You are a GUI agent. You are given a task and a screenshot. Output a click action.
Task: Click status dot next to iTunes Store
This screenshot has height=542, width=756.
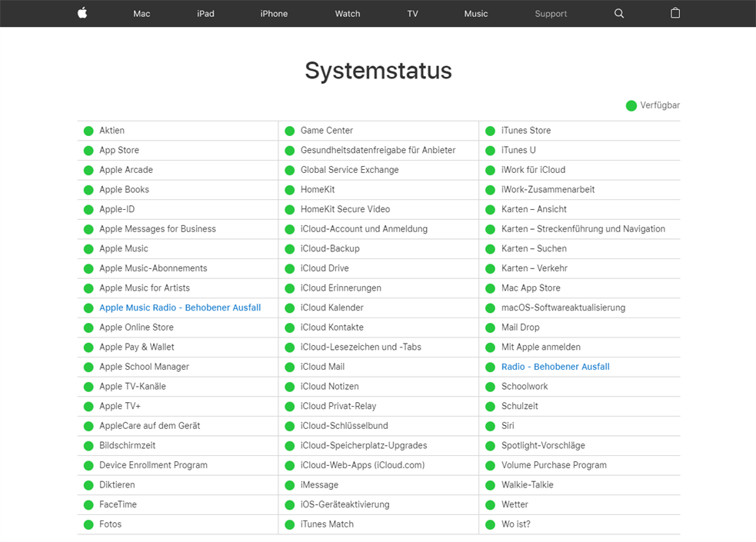coord(490,131)
